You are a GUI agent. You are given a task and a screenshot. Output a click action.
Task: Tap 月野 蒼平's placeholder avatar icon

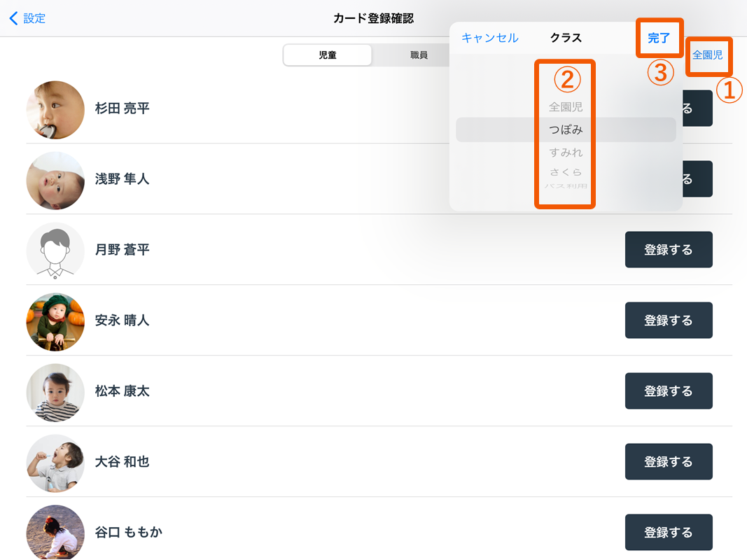pyautogui.click(x=55, y=251)
